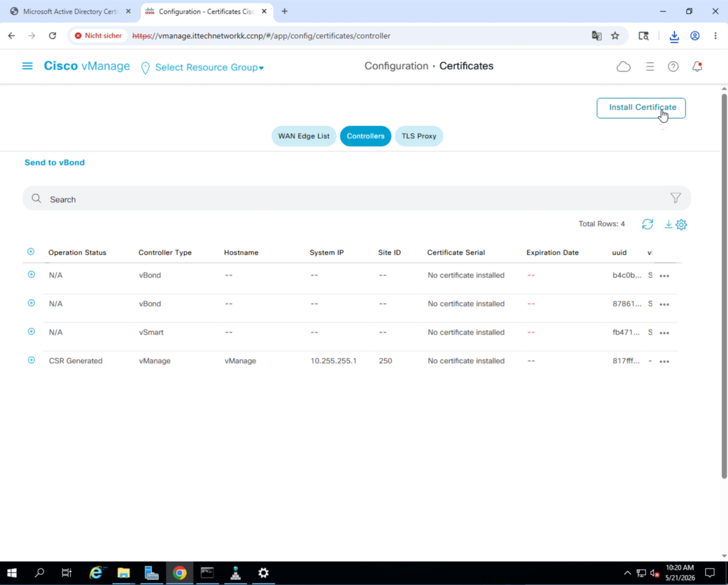Export the table using download icon

pyautogui.click(x=669, y=224)
